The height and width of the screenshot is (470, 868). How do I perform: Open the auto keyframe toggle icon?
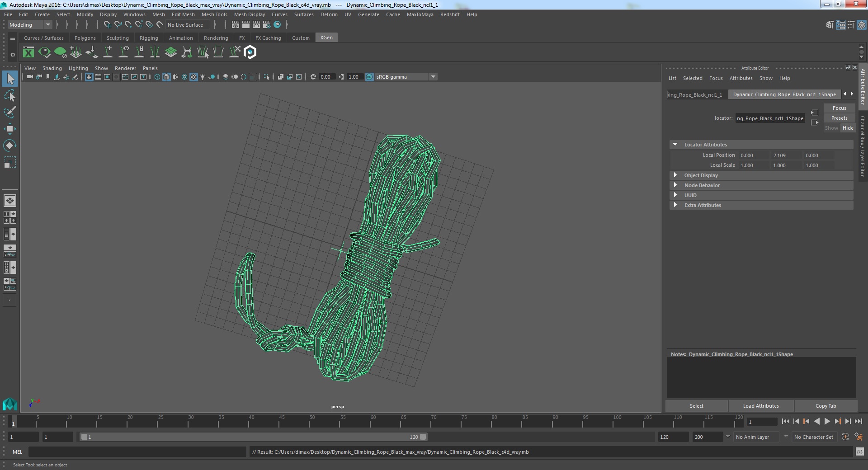click(x=845, y=437)
